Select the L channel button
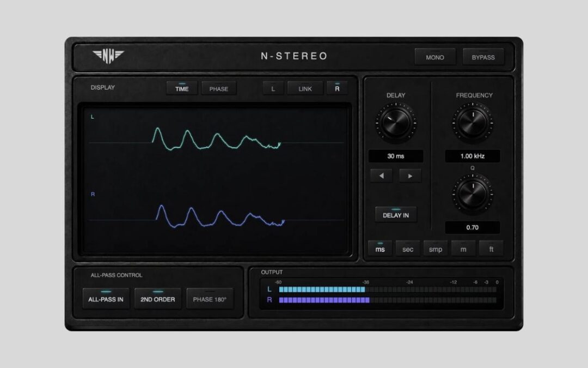This screenshot has width=588, height=368. [273, 88]
